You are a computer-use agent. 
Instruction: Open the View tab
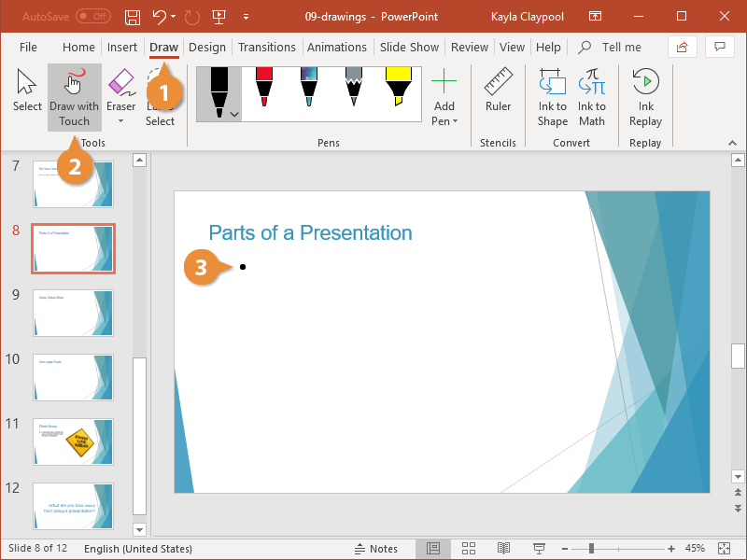pyautogui.click(x=512, y=48)
